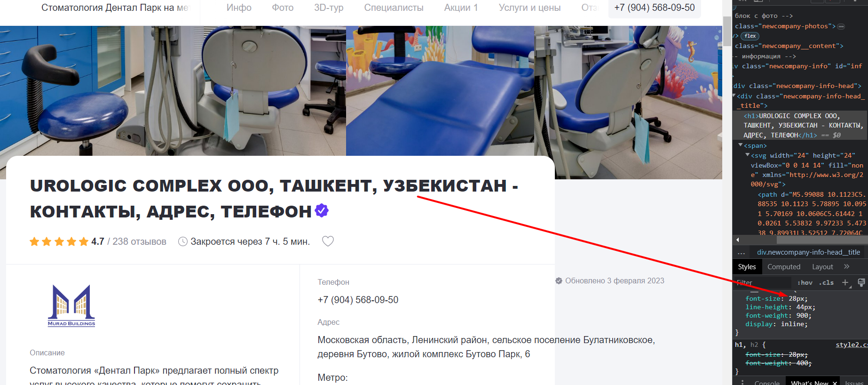Image resolution: width=868 pixels, height=385 pixels.
Task: Focus the Styles Filter input field
Action: [x=763, y=282]
